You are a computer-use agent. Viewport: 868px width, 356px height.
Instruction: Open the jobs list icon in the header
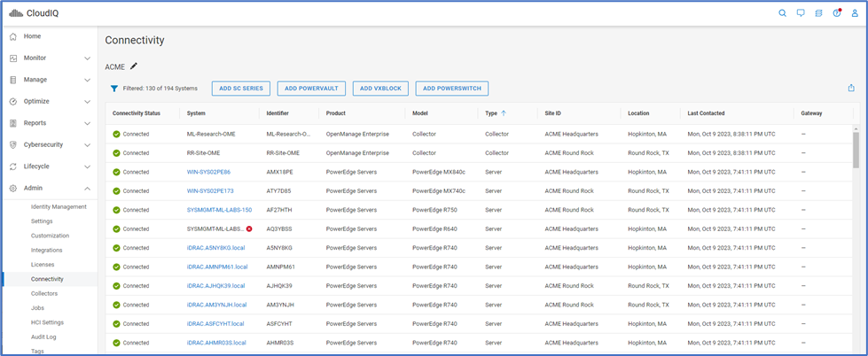tap(818, 14)
